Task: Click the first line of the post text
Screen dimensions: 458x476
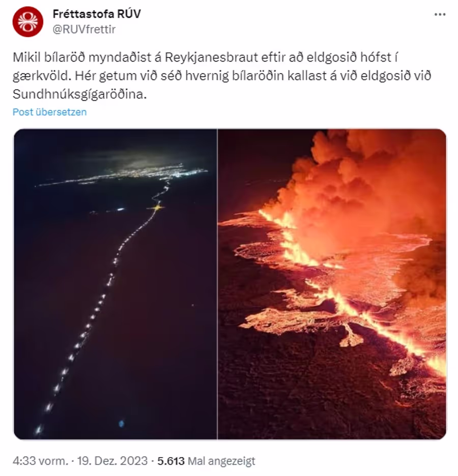Action: (x=205, y=57)
